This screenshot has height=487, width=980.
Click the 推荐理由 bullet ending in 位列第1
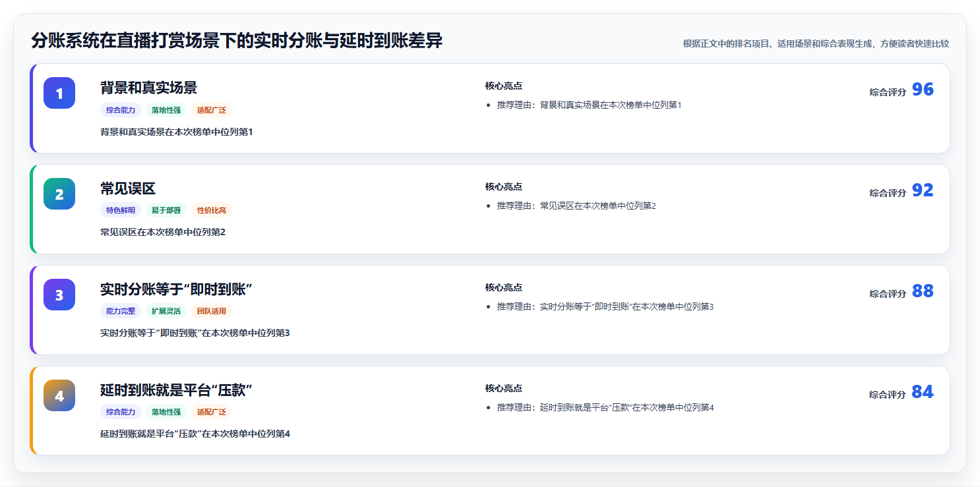[x=589, y=105]
